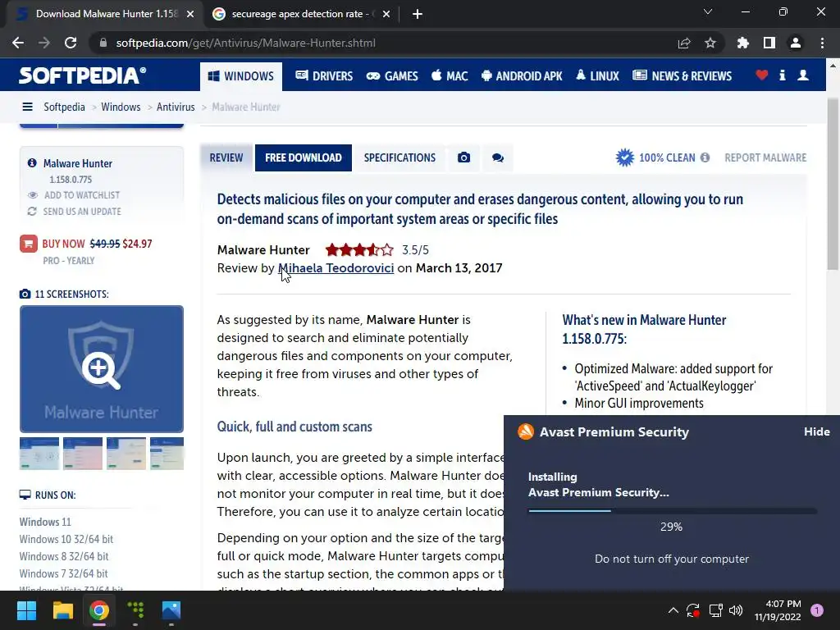The height and width of the screenshot is (630, 840).
Task: Switch to the SPECIFICATIONS tab
Action: pyautogui.click(x=399, y=157)
